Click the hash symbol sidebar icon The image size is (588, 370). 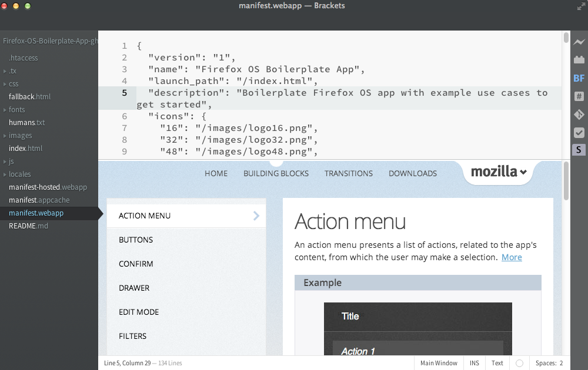point(579,96)
